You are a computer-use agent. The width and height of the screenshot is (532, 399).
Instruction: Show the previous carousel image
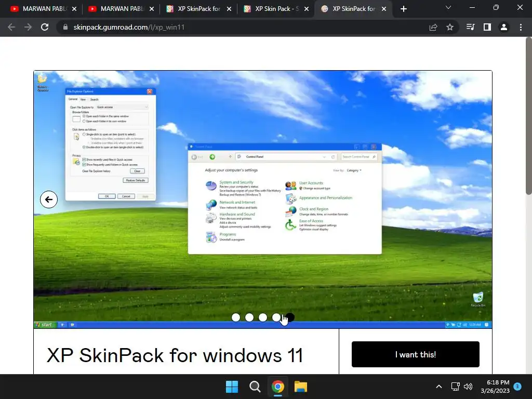pos(49,199)
